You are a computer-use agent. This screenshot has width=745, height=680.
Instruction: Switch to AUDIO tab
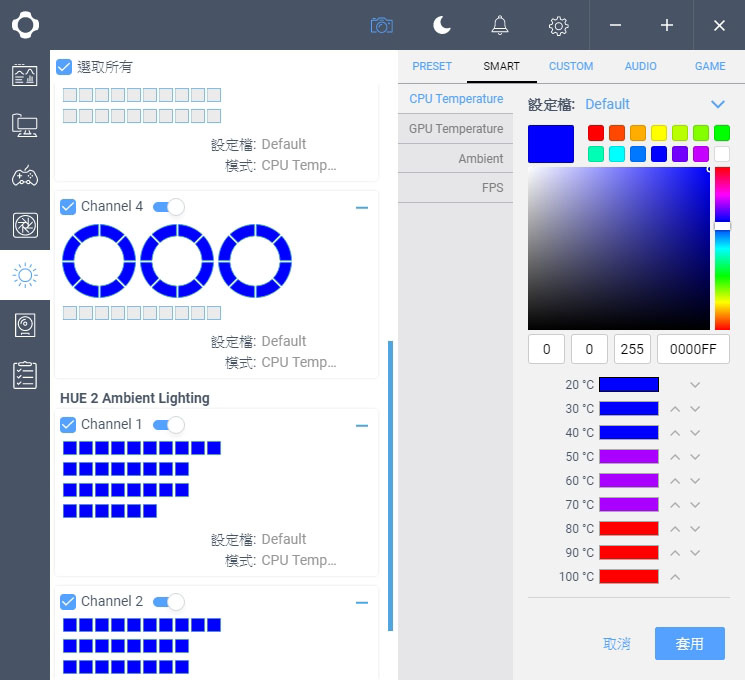click(640, 66)
